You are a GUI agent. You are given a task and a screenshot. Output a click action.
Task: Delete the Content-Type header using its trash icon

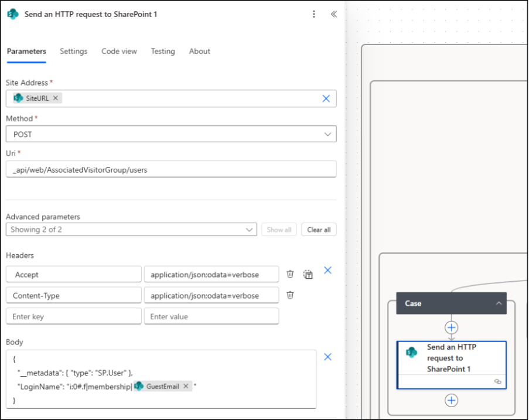click(x=289, y=295)
